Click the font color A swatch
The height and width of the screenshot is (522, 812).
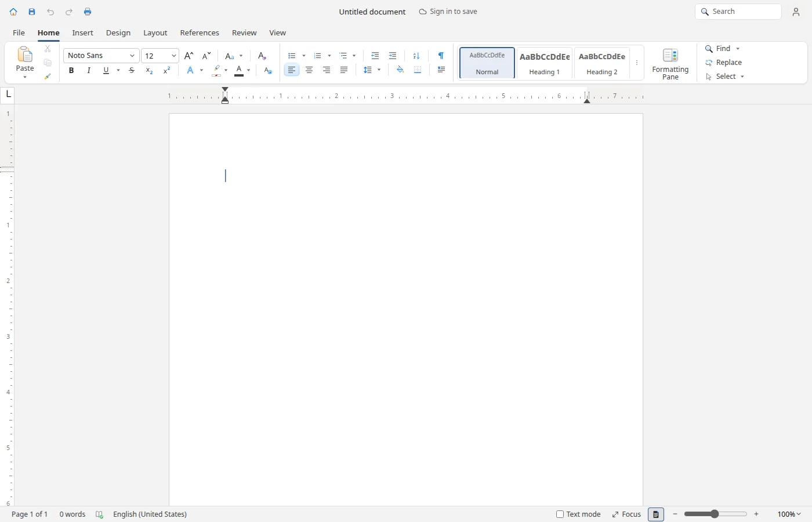click(x=239, y=70)
